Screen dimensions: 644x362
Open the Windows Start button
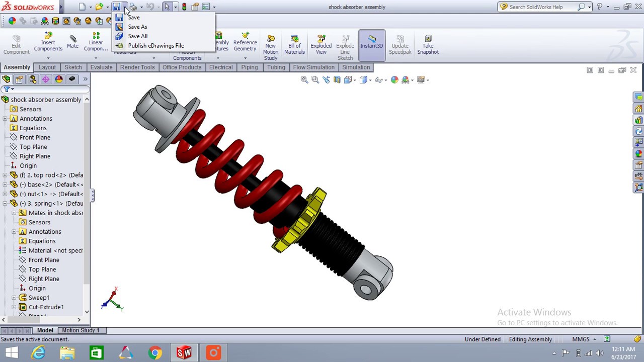click(11, 353)
